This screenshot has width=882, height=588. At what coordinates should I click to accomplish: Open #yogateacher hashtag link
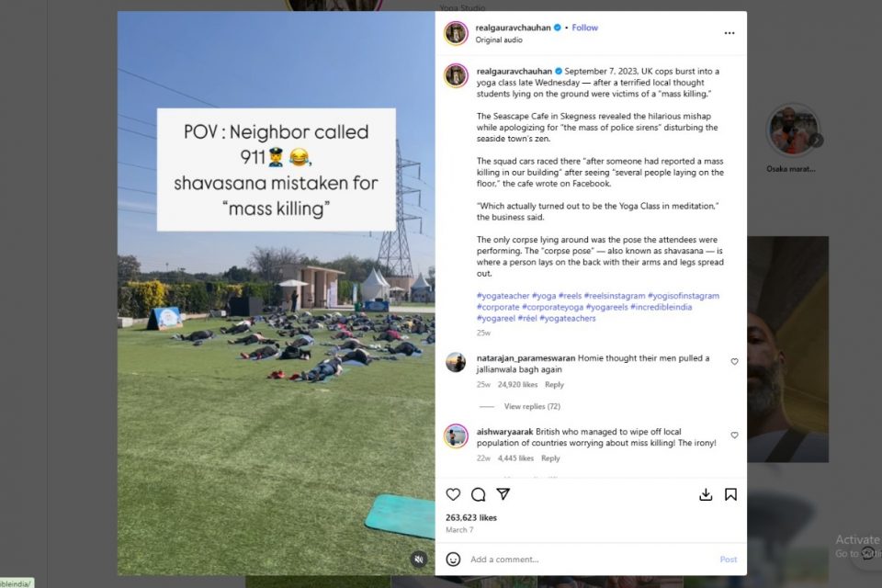coord(503,296)
